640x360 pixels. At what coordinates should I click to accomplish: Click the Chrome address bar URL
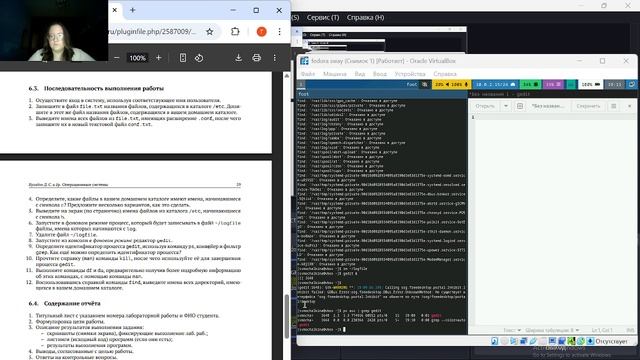(x=152, y=31)
